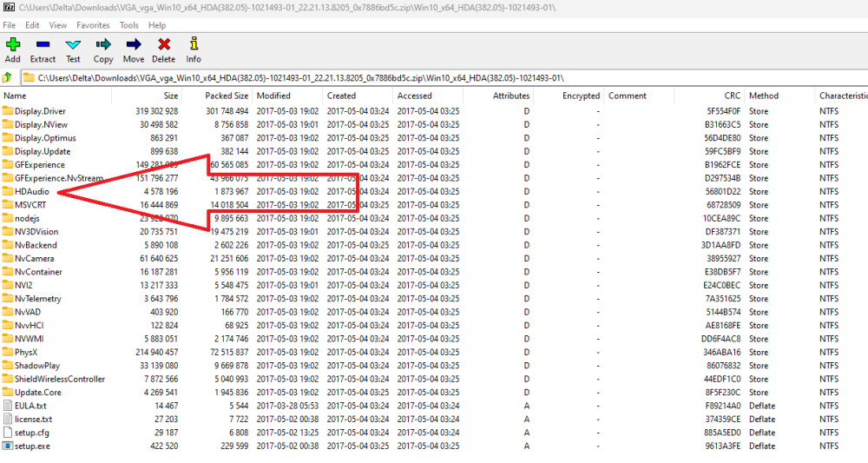Select the EULA.txt file
The width and height of the screenshot is (868, 463).
pyautogui.click(x=30, y=406)
